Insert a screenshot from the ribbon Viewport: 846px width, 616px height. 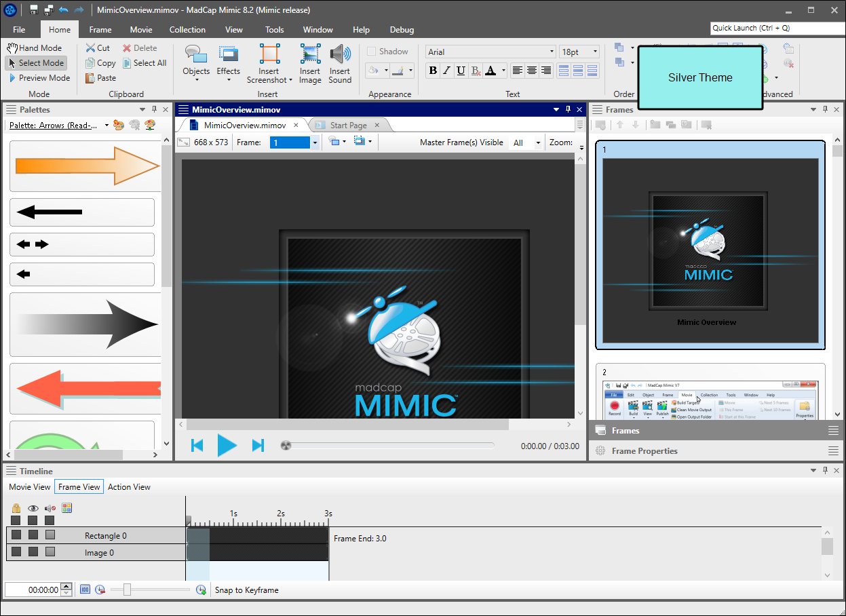[x=269, y=64]
